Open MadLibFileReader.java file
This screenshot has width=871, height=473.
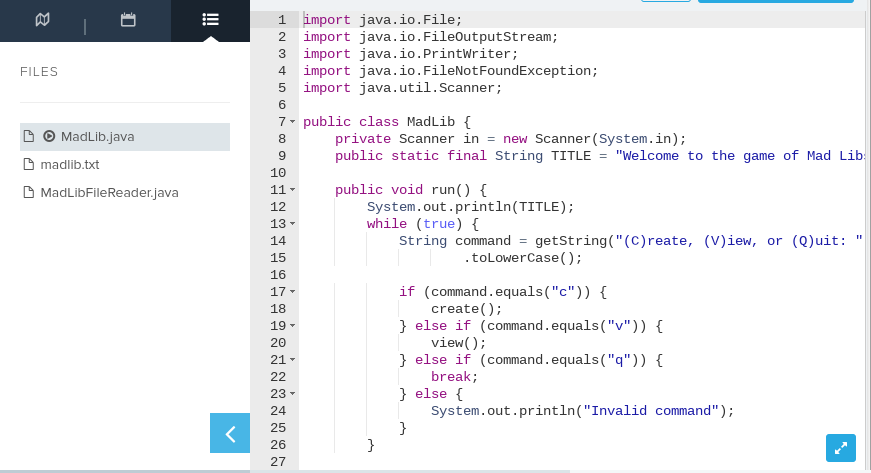coord(109,193)
